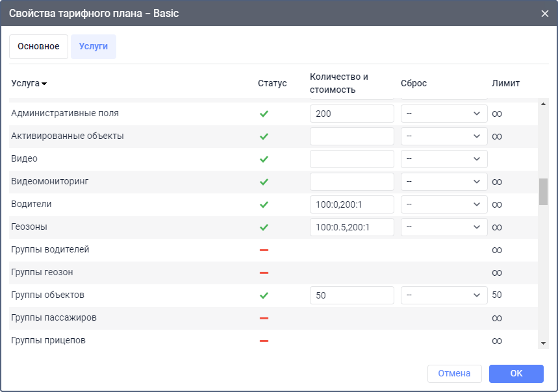This screenshot has height=392, width=558.
Task: Click red minus status for Группы геозон
Action: [264, 273]
